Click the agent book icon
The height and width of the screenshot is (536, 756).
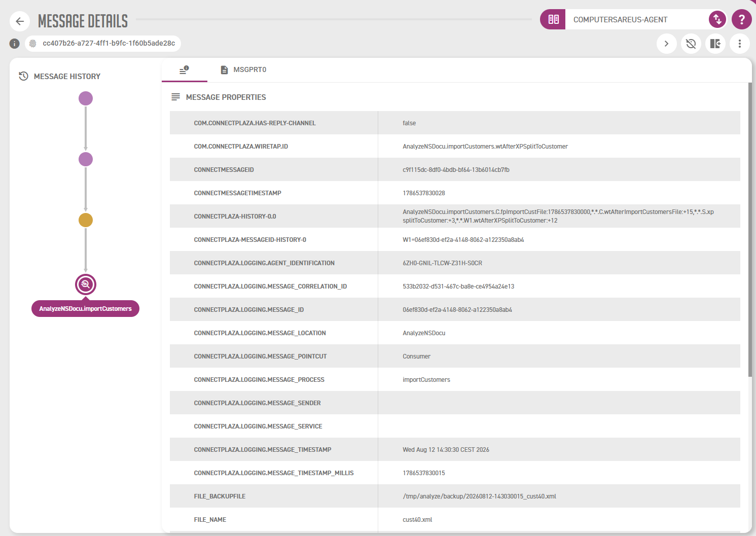pos(553,20)
